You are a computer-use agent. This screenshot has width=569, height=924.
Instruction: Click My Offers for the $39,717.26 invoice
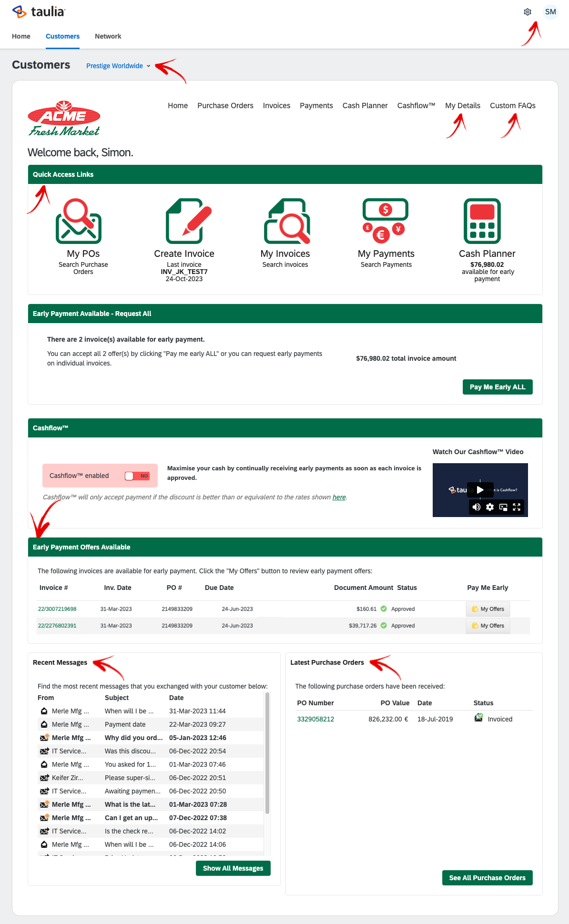coord(488,626)
